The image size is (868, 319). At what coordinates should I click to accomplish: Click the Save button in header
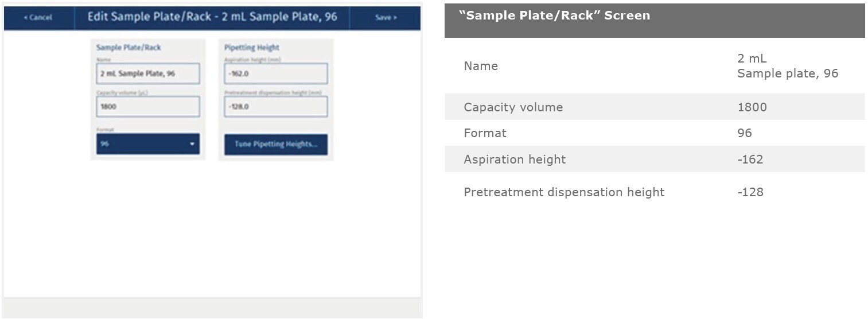pos(386,18)
